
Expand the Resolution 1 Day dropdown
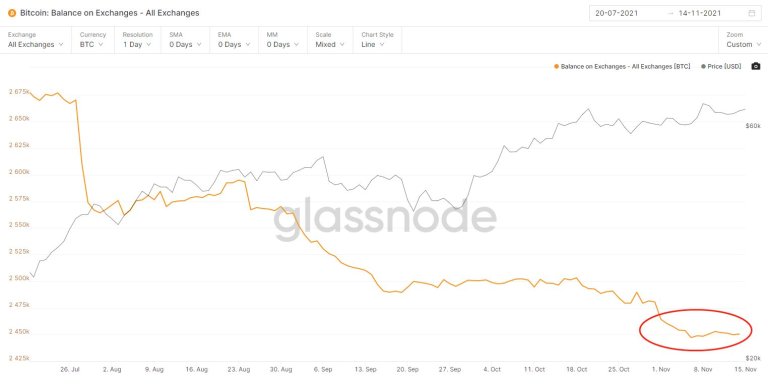(x=138, y=40)
